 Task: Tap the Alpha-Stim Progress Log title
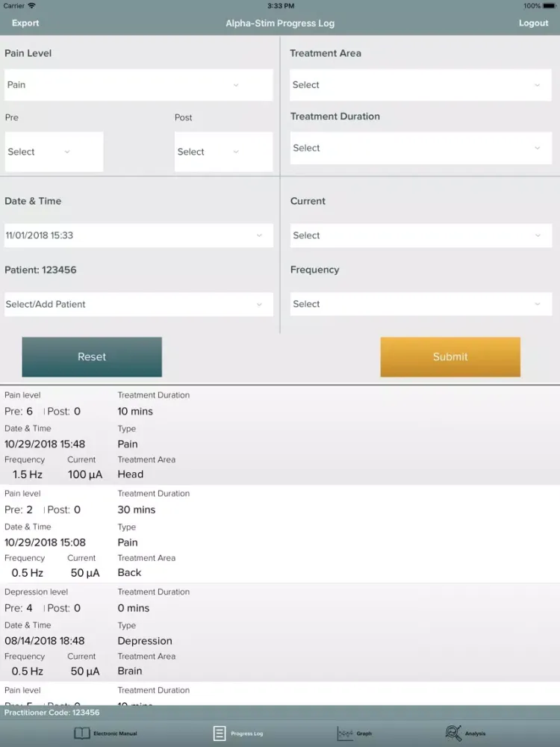coord(280,23)
